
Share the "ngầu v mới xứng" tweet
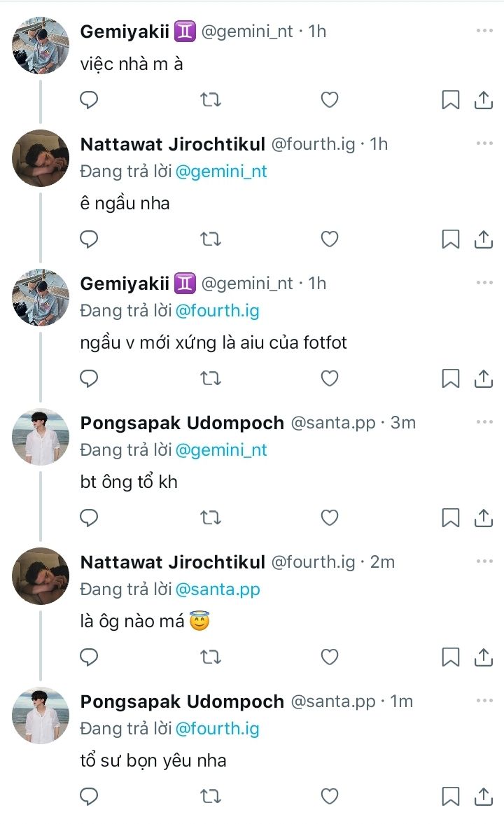coord(484,379)
